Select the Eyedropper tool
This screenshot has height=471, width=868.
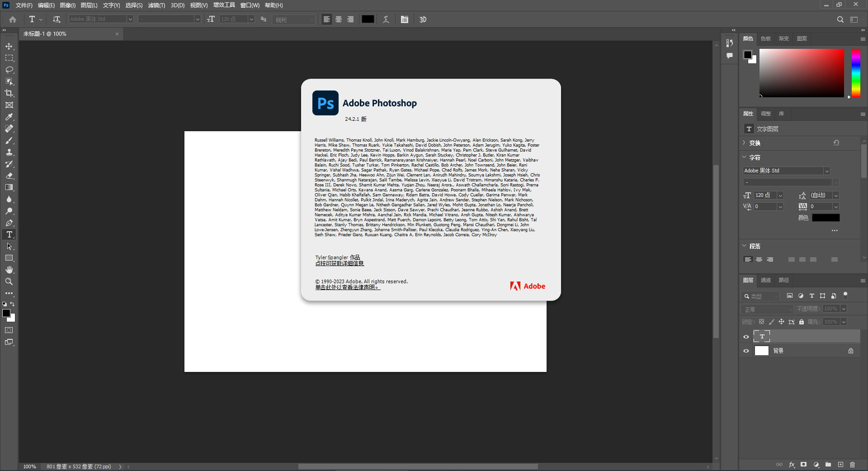[x=9, y=117]
